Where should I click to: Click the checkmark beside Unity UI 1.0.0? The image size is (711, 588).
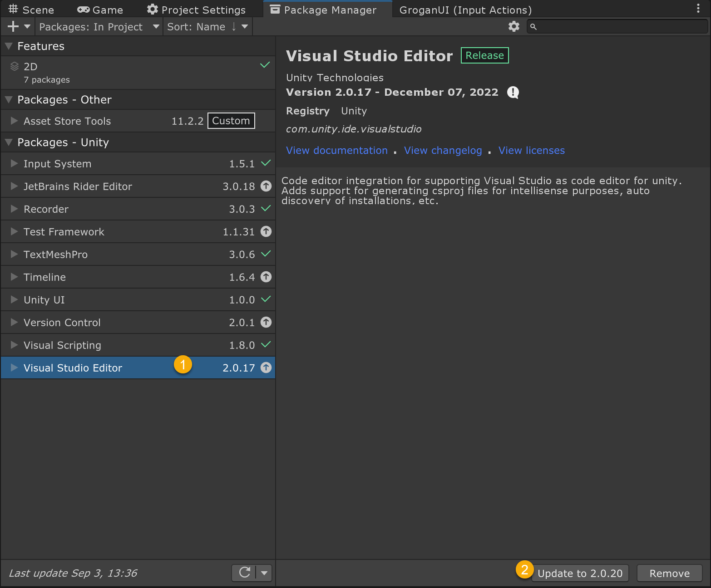(266, 299)
